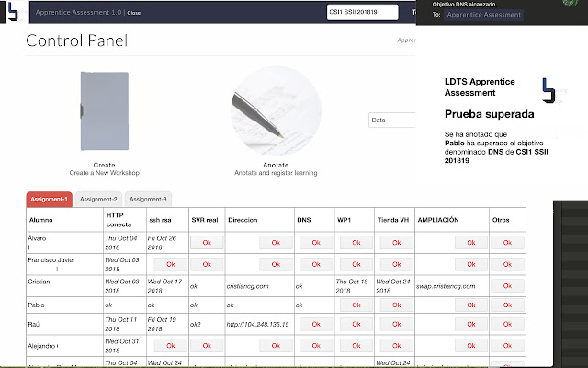Click Ok under ssh rsa for Francisco Javier
Image resolution: width=588 pixels, height=368 pixels.
(170, 264)
